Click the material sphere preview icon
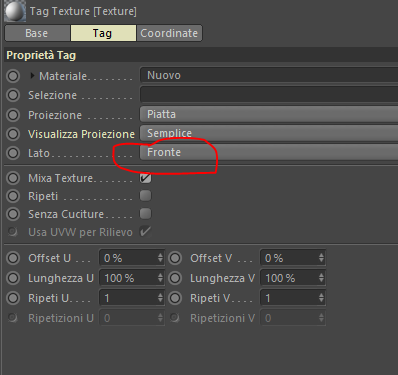Viewport: 398px width, 375px height. tap(15, 11)
